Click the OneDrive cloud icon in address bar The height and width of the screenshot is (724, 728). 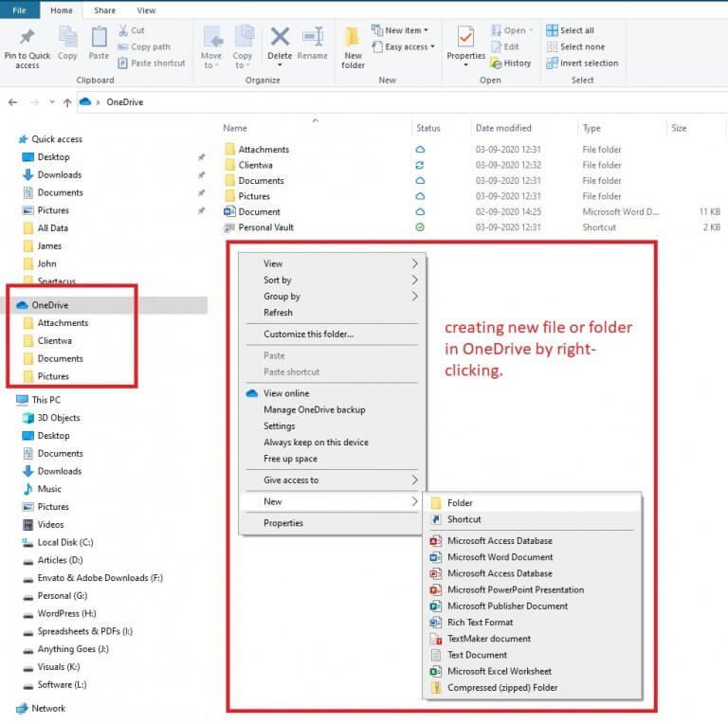pos(85,101)
